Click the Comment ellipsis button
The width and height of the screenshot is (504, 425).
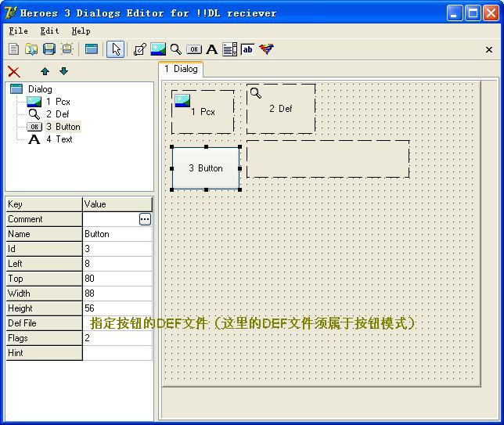coord(145,219)
